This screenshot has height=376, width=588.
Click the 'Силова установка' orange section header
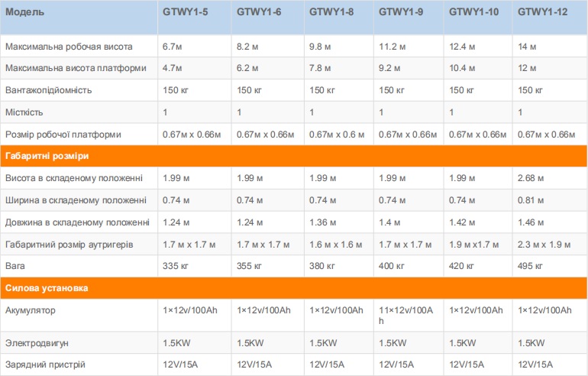(x=294, y=288)
